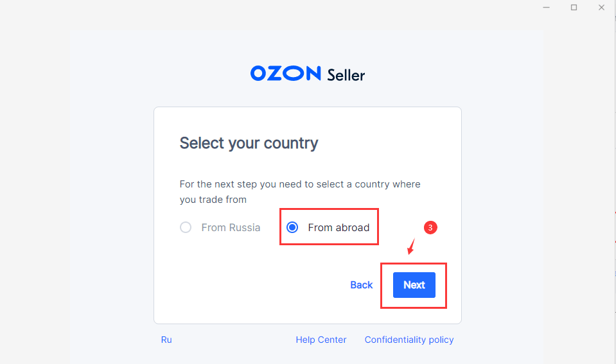The image size is (616, 364).
Task: Click the red arrow pointing to Next
Action: coord(412,247)
